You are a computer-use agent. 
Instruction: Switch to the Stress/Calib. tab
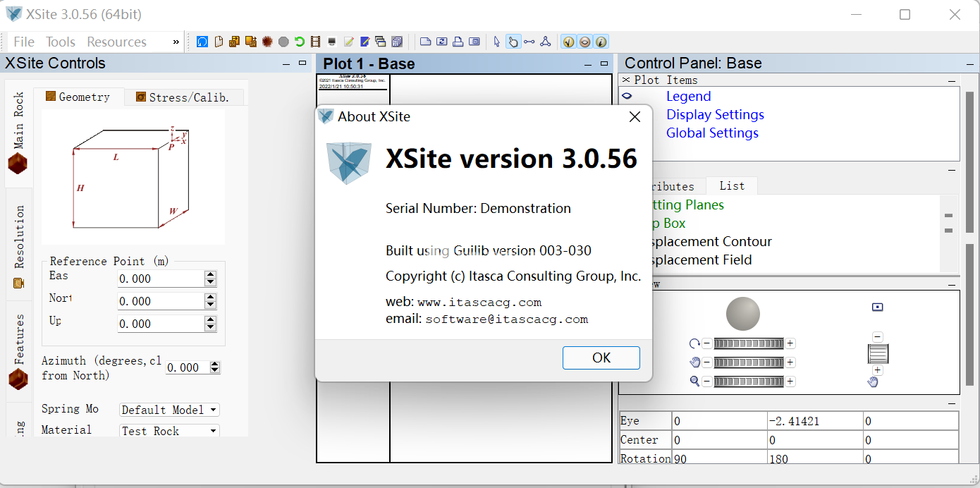tap(183, 97)
